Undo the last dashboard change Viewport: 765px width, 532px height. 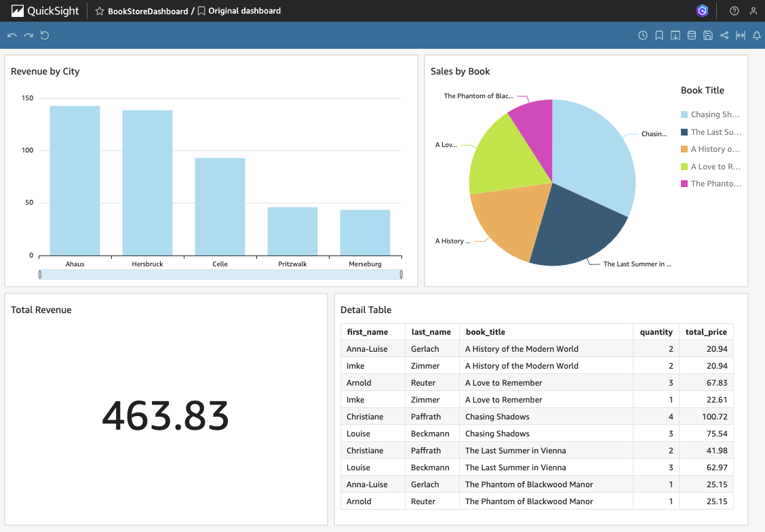click(x=12, y=35)
